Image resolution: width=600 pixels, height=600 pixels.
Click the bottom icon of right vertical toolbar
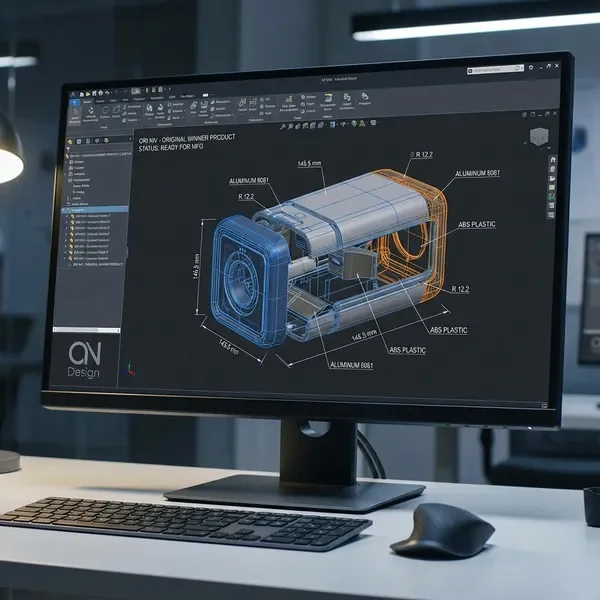(x=551, y=215)
